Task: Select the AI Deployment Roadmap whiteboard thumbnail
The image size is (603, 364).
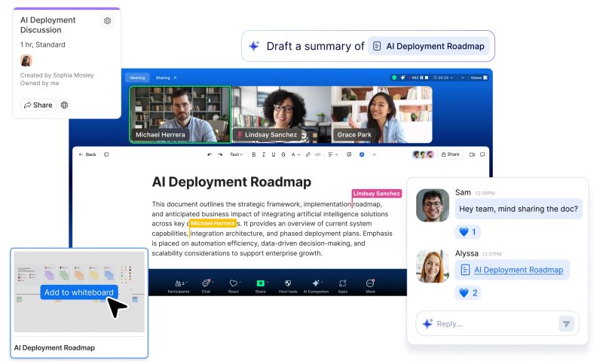Action: (x=79, y=292)
